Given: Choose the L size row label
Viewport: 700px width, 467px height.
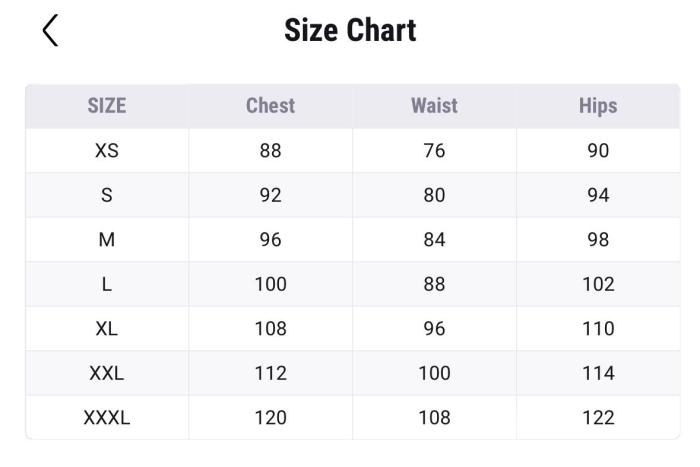Looking at the screenshot, I should click(107, 284).
